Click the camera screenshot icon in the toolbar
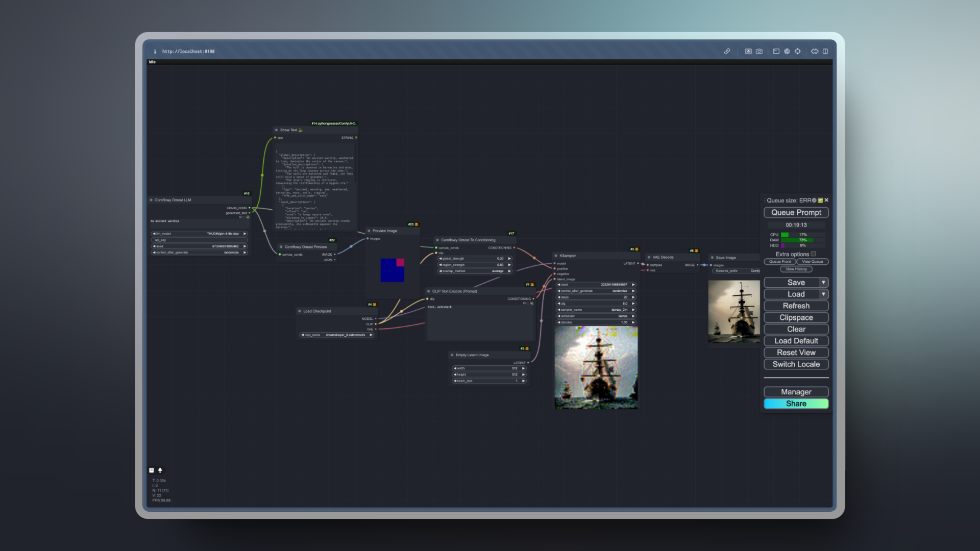 point(759,52)
